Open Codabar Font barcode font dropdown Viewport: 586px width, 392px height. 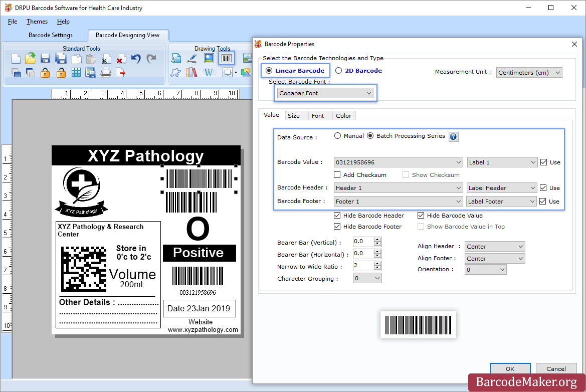(x=325, y=93)
